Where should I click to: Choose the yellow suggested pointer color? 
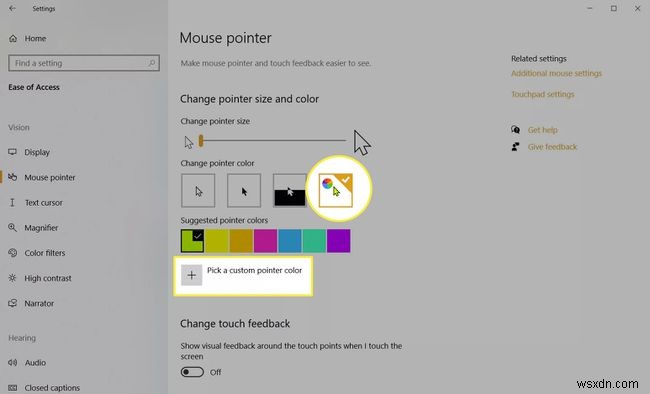click(x=217, y=241)
